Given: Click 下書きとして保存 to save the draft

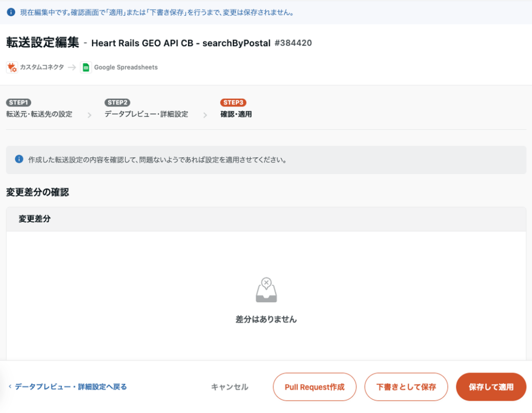Looking at the screenshot, I should pos(406,387).
